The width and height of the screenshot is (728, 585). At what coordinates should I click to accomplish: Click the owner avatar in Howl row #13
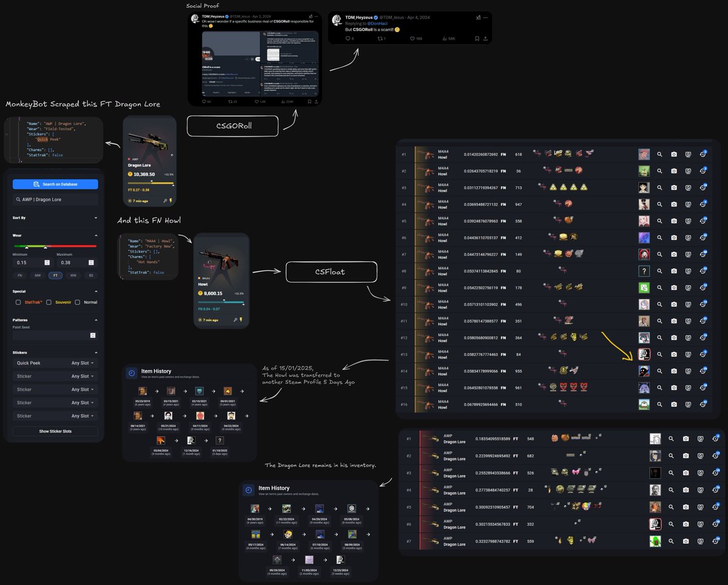pos(644,354)
